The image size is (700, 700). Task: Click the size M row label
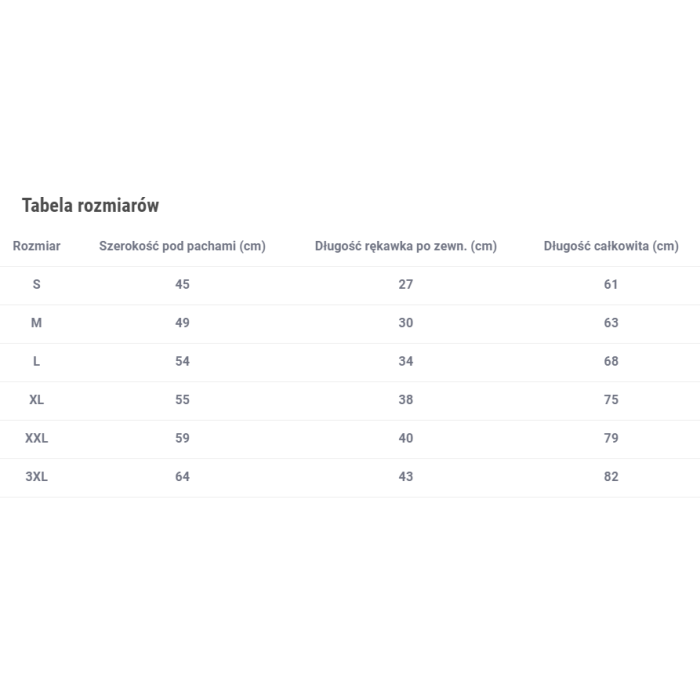click(x=37, y=323)
